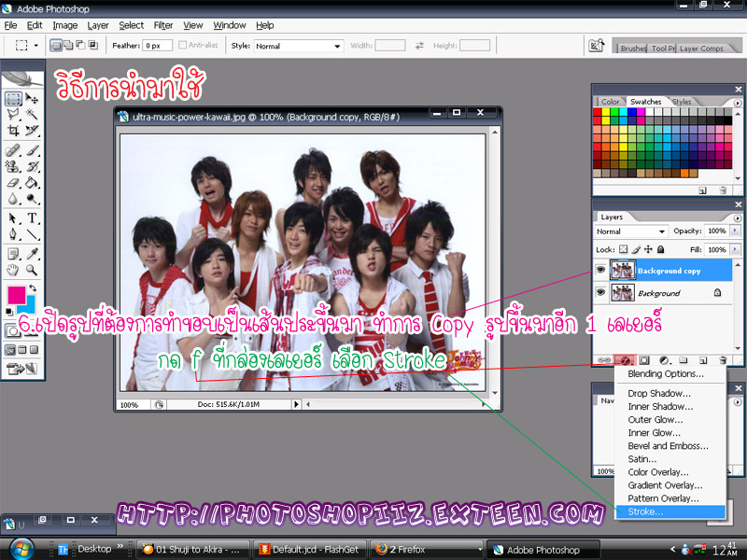Screen dimensions: 747x560
Task: Open the Filter menu
Action: (162, 25)
